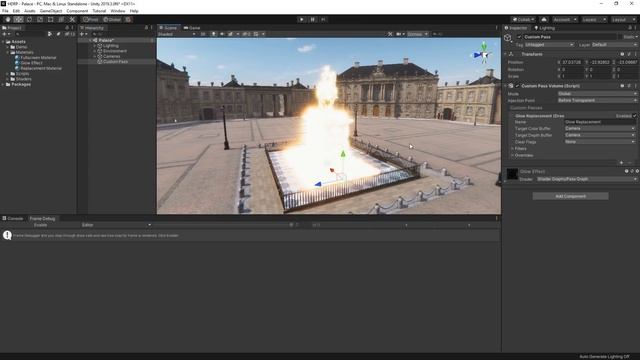Switch to the Scene view tab
Image resolution: width=640 pixels, height=360 pixels.
tap(169, 28)
